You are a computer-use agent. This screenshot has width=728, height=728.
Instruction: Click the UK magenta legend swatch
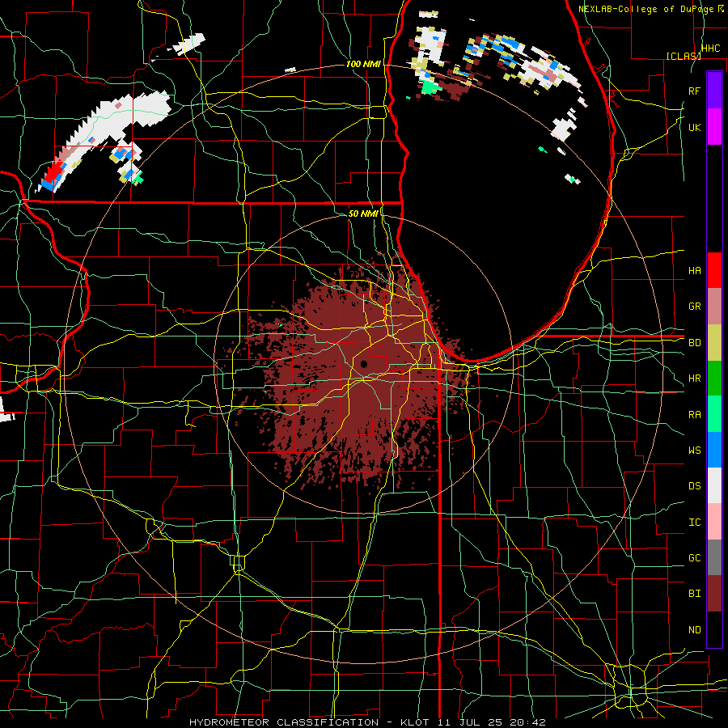[x=714, y=127]
